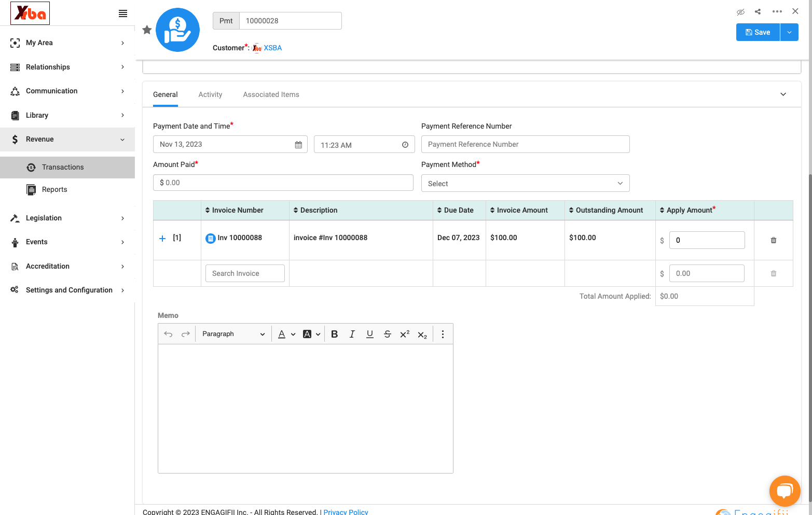Open Transactions in sidebar
This screenshot has height=515, width=812.
point(67,167)
